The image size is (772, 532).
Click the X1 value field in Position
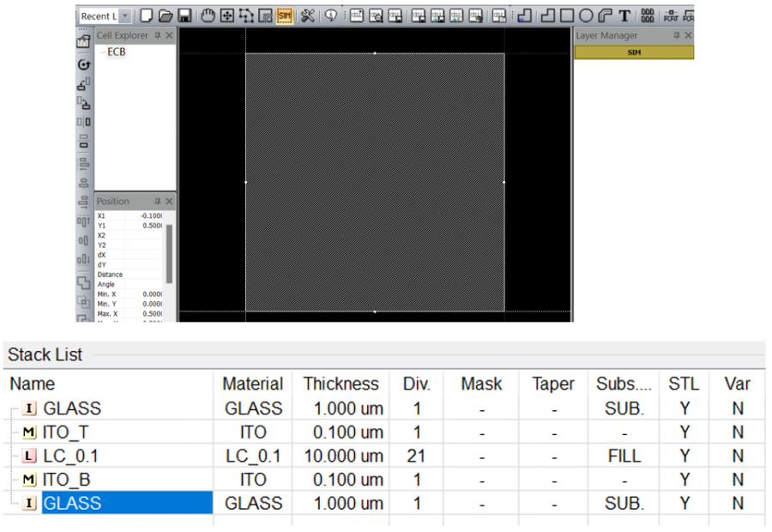(143, 215)
